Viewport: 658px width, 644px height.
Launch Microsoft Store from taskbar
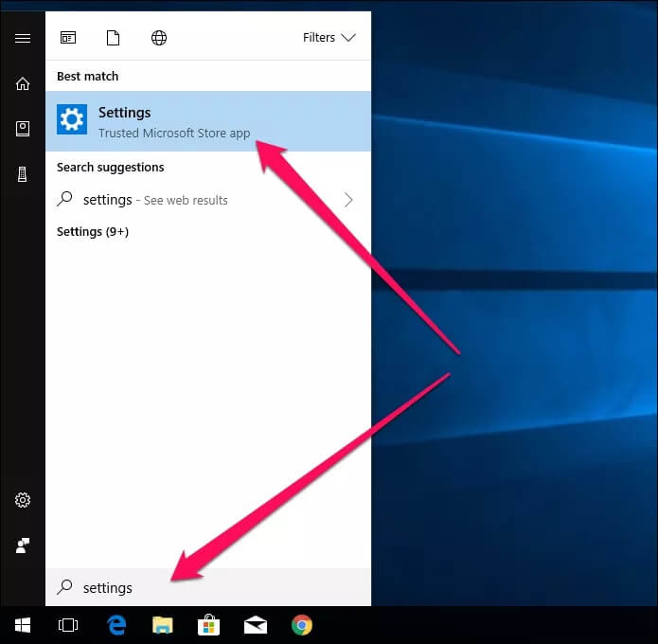[208, 625]
